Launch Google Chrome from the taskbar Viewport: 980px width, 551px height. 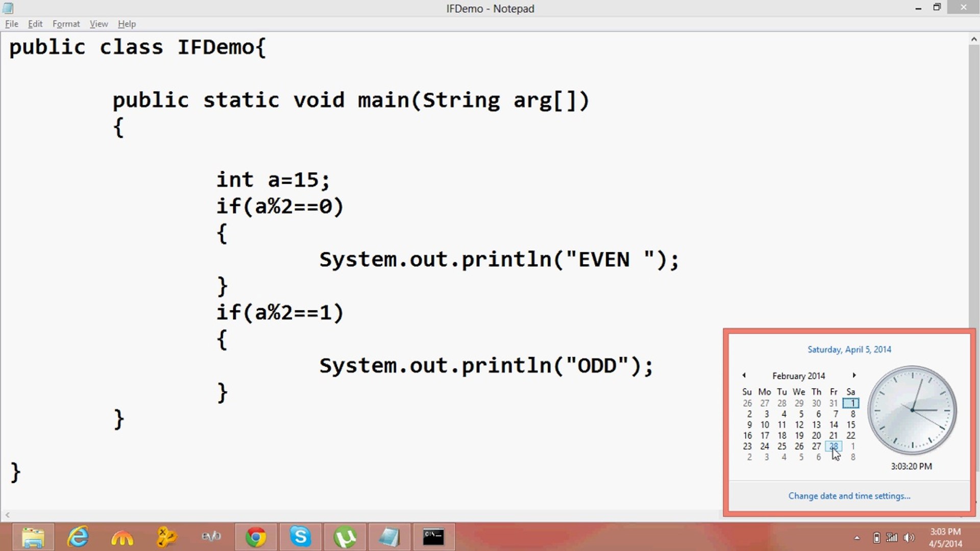click(256, 537)
